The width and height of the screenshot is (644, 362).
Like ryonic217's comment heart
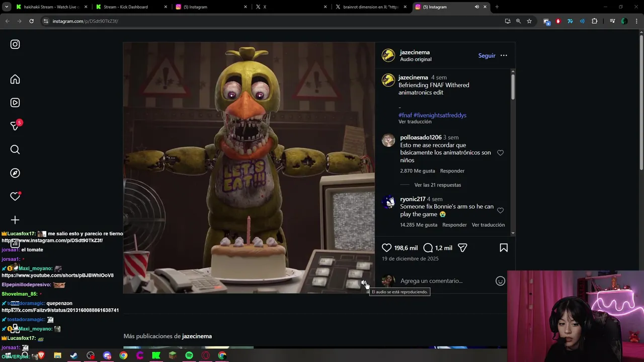pyautogui.click(x=500, y=211)
